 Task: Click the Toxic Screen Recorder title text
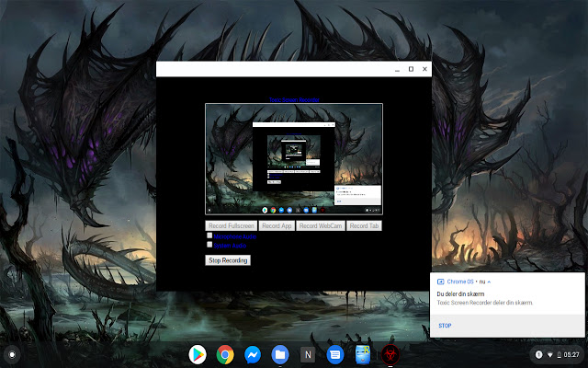294,100
